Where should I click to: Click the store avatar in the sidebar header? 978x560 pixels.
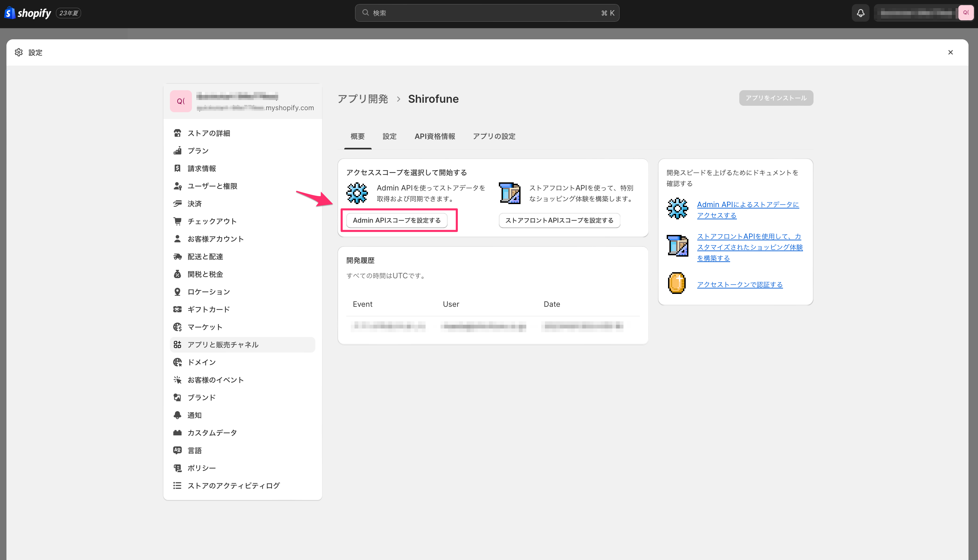point(181,101)
